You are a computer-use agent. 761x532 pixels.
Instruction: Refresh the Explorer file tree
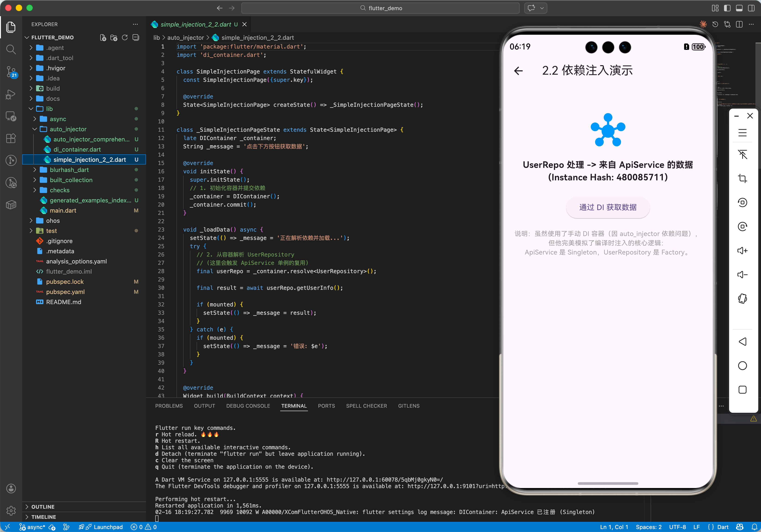(x=125, y=37)
